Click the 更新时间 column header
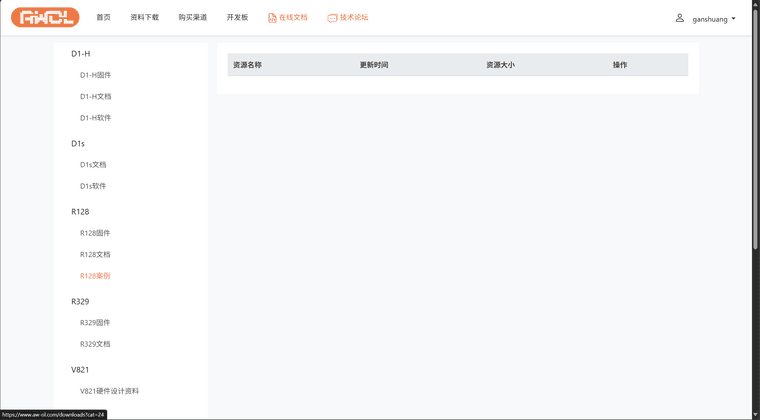This screenshot has width=760, height=420. tap(374, 65)
